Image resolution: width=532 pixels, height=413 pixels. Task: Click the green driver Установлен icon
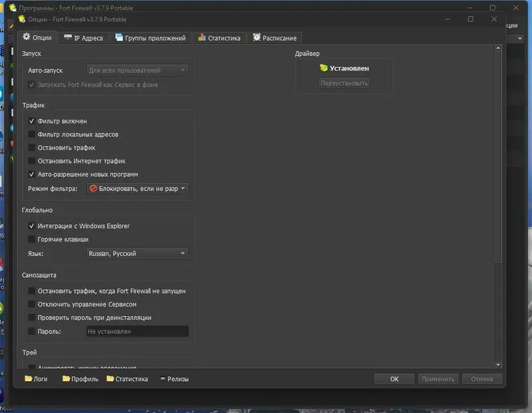click(x=324, y=68)
